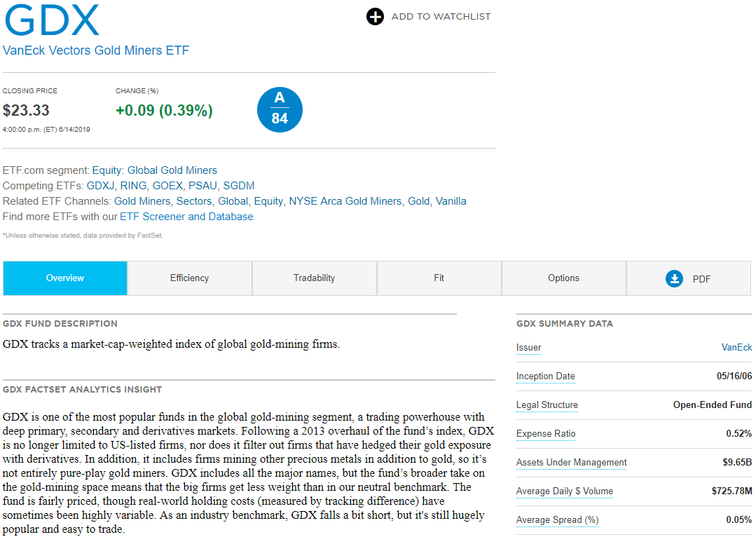
Task: Click the Issuer label in summary data
Action: (x=528, y=348)
